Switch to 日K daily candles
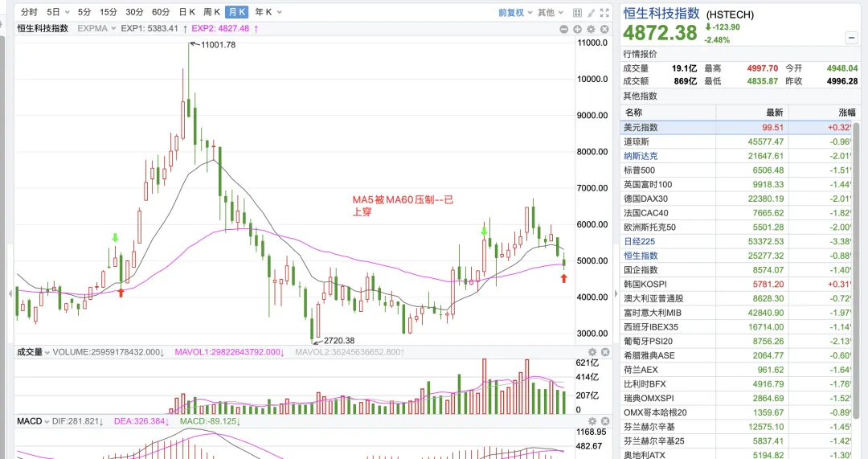This screenshot has height=459, width=868. pyautogui.click(x=187, y=12)
